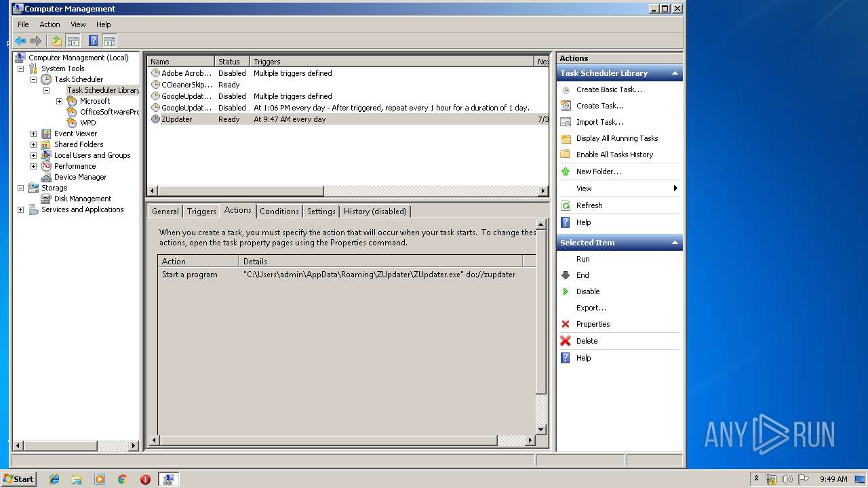The height and width of the screenshot is (488, 868).
Task: Select the Event Viewer icon in the tree
Action: click(x=46, y=134)
